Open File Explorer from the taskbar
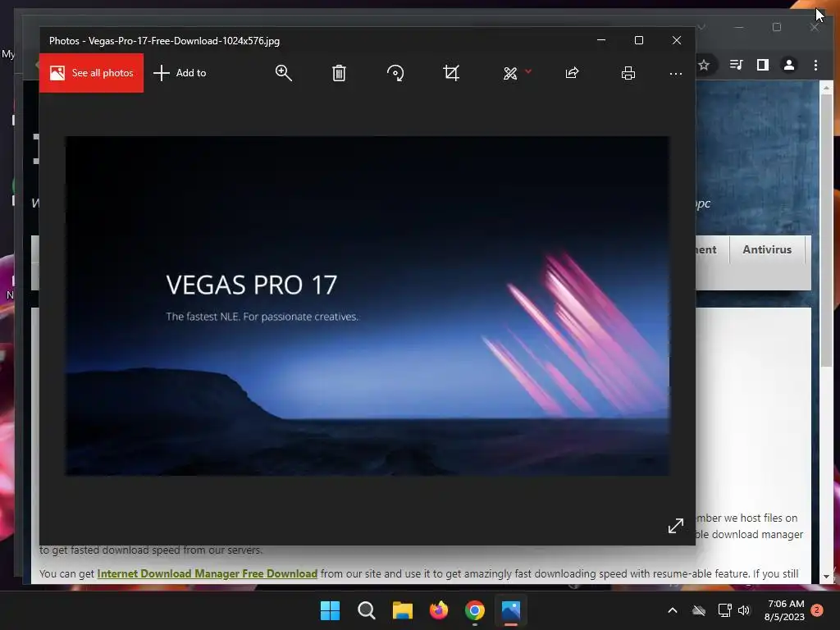Image resolution: width=840 pixels, height=630 pixels. point(402,610)
